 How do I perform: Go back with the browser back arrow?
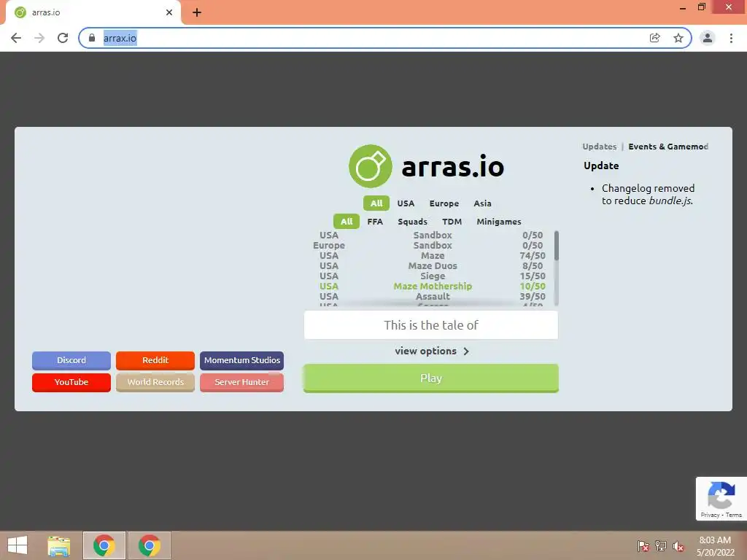(x=16, y=38)
